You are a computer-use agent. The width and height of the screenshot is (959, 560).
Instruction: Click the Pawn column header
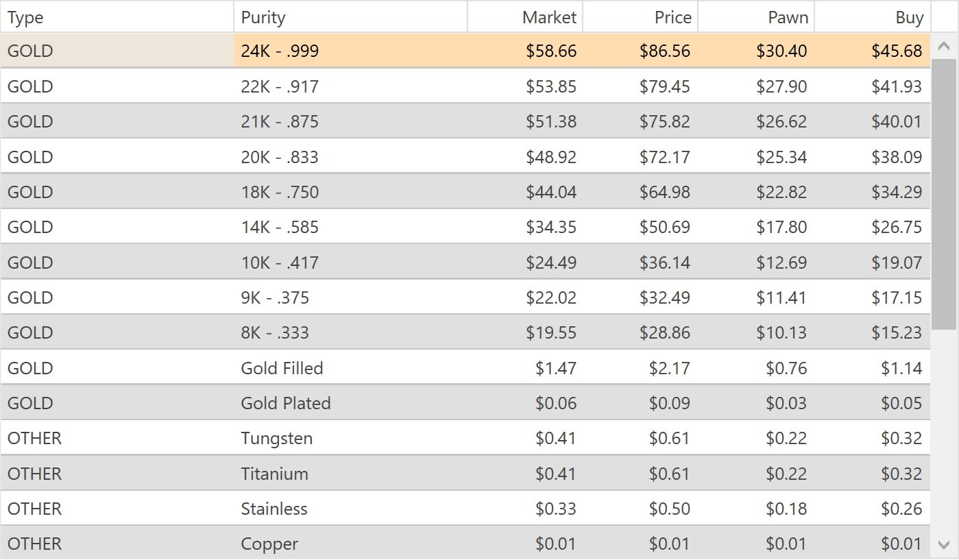757,17
